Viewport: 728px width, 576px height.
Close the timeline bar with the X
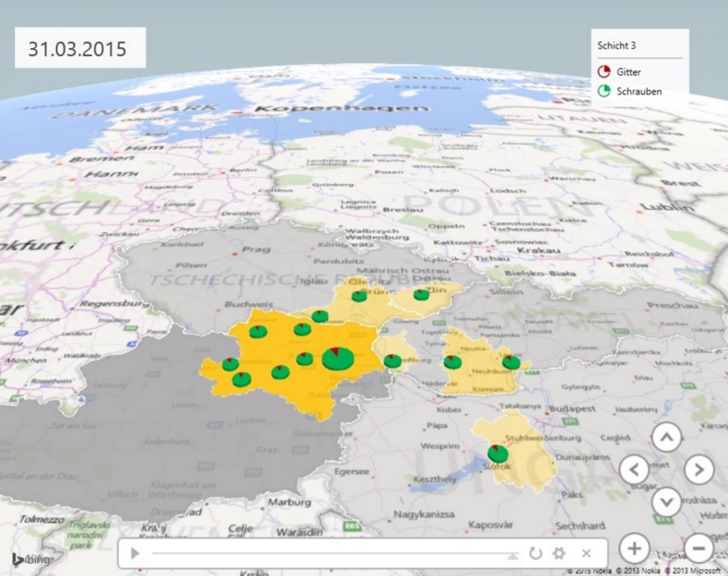point(586,554)
